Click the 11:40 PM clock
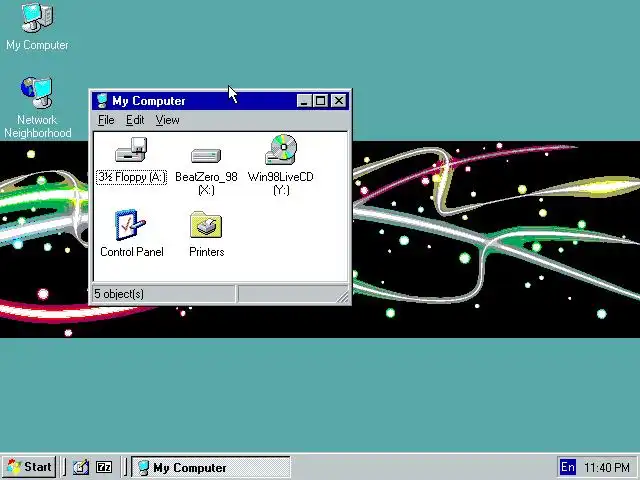Viewport: 640px width, 480px height. [x=607, y=467]
